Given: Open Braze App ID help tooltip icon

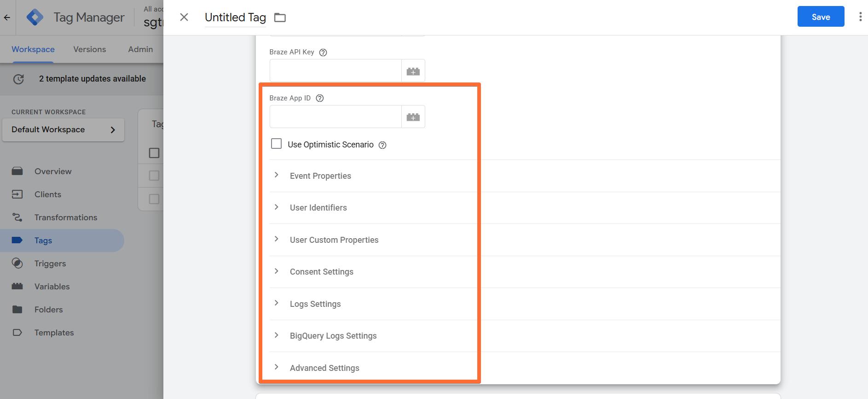Looking at the screenshot, I should tap(320, 98).
